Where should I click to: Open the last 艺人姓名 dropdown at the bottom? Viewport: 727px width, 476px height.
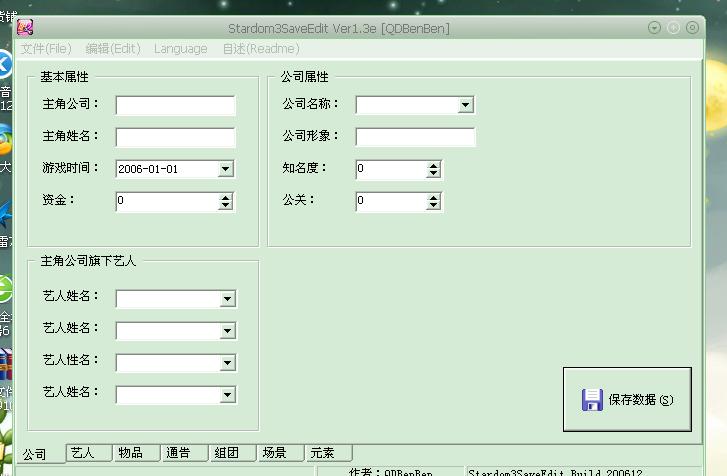pos(227,395)
